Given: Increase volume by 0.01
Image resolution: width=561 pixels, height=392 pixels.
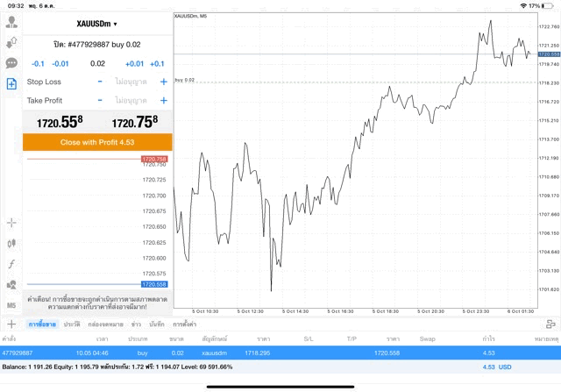Looking at the screenshot, I should pos(134,64).
